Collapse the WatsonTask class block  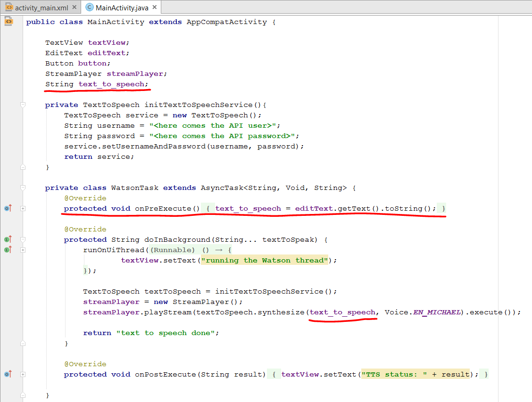(23, 188)
